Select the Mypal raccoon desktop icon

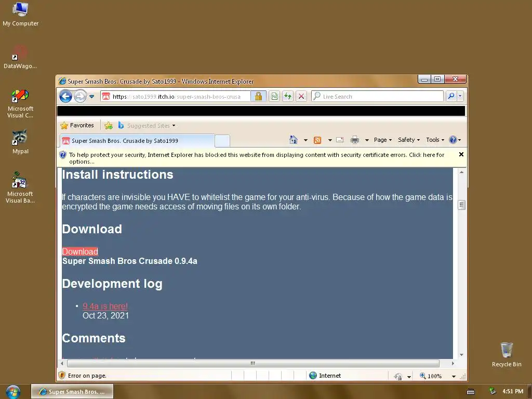coord(20,142)
